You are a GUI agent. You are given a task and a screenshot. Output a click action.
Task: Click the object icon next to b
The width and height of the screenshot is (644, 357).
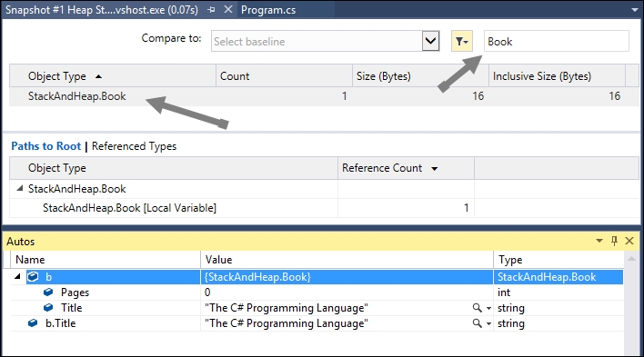pyautogui.click(x=33, y=277)
